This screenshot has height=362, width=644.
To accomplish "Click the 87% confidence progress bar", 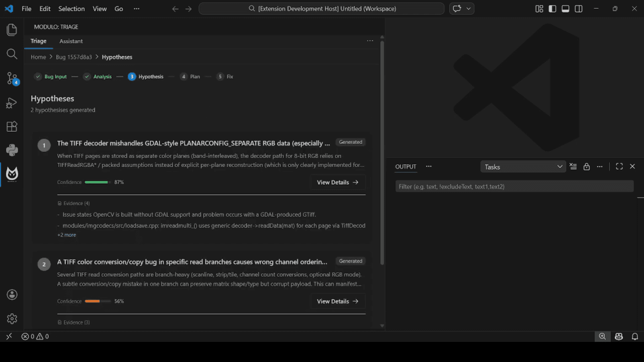I will [97, 182].
